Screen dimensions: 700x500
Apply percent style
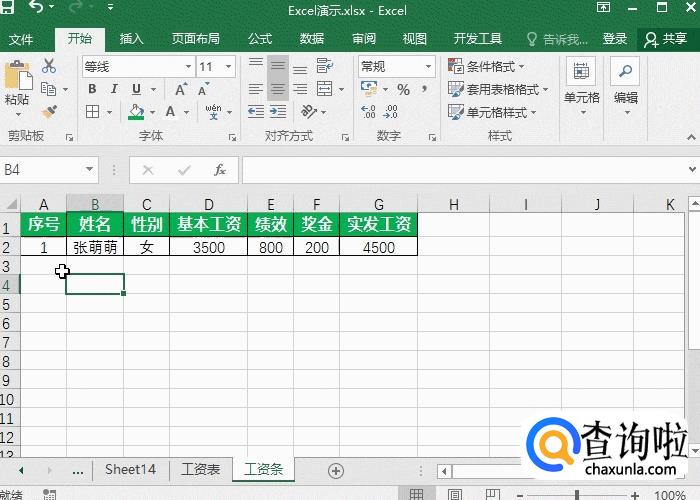(404, 89)
